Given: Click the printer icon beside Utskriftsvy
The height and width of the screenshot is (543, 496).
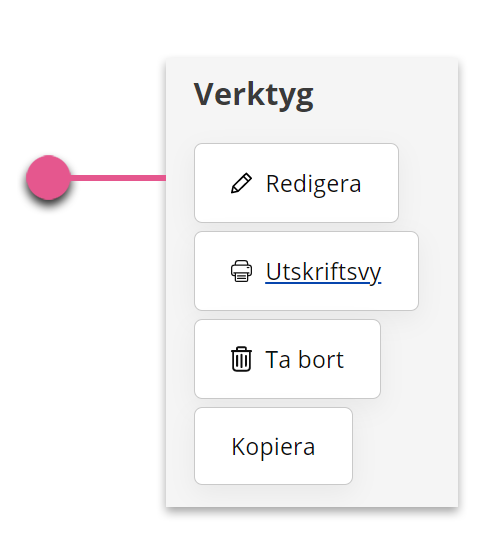Looking at the screenshot, I should click(x=241, y=271).
